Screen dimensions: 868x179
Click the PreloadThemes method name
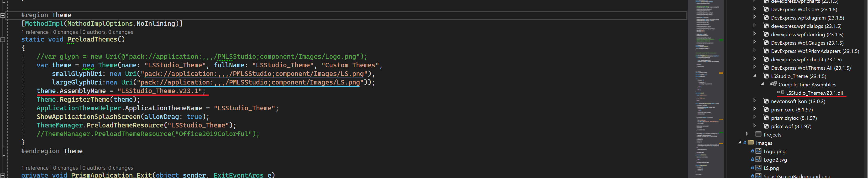coord(92,39)
